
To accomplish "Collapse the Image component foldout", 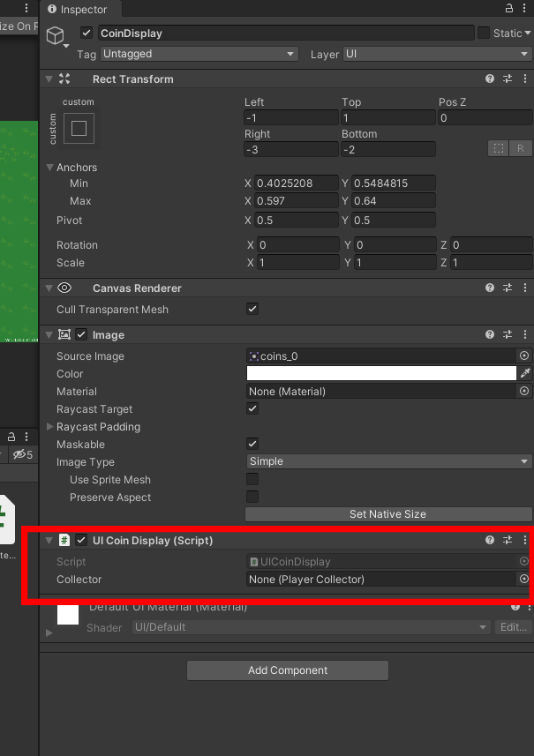I will tap(49, 334).
